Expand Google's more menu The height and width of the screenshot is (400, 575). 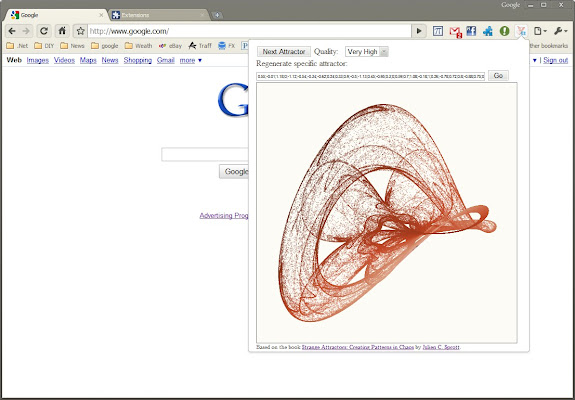point(191,60)
